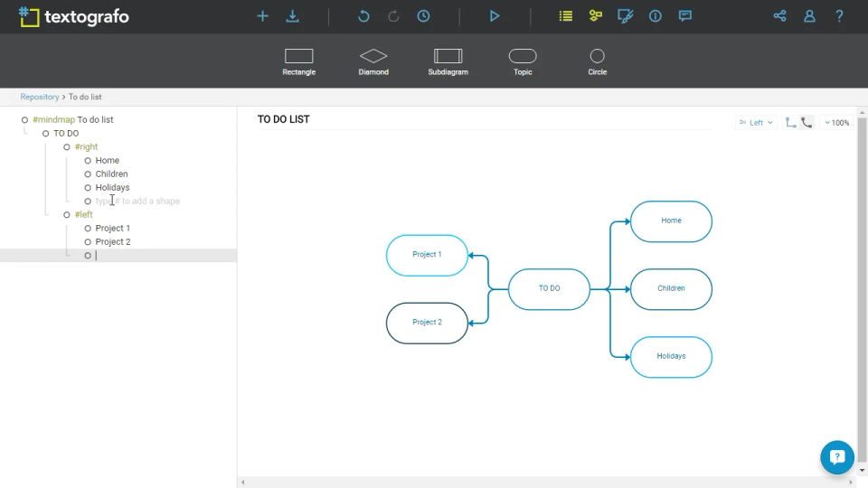868x488 pixels.
Task: Open version history clock icon
Action: pyautogui.click(x=423, y=16)
